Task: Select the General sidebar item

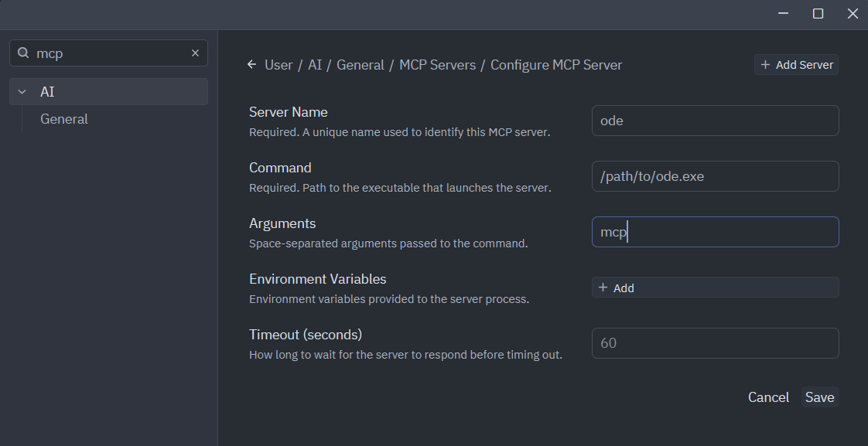Action: coord(64,119)
